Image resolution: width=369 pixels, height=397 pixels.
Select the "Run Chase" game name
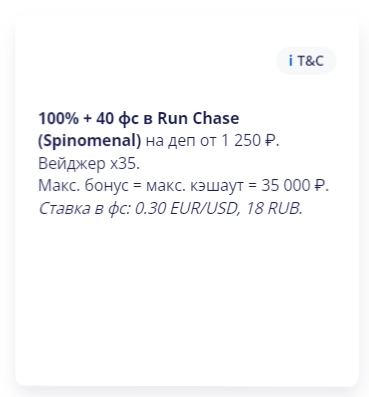[198, 118]
